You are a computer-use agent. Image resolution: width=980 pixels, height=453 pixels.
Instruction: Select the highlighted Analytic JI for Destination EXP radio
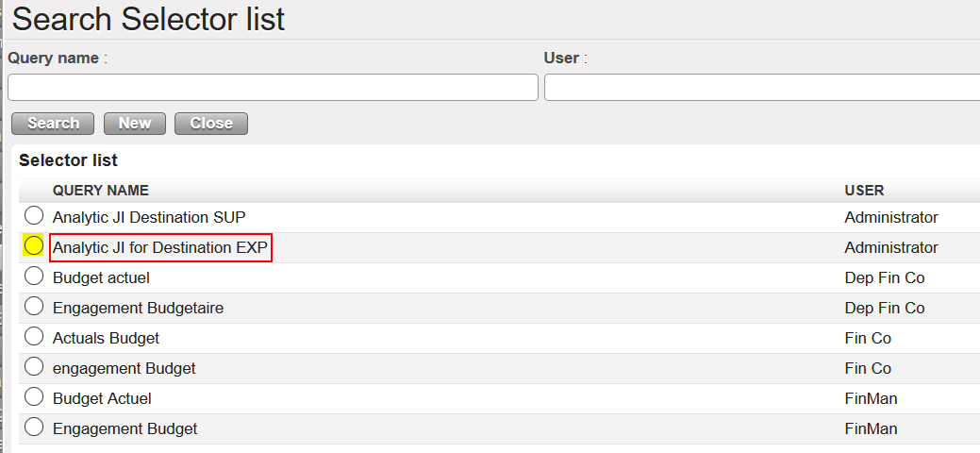[34, 246]
